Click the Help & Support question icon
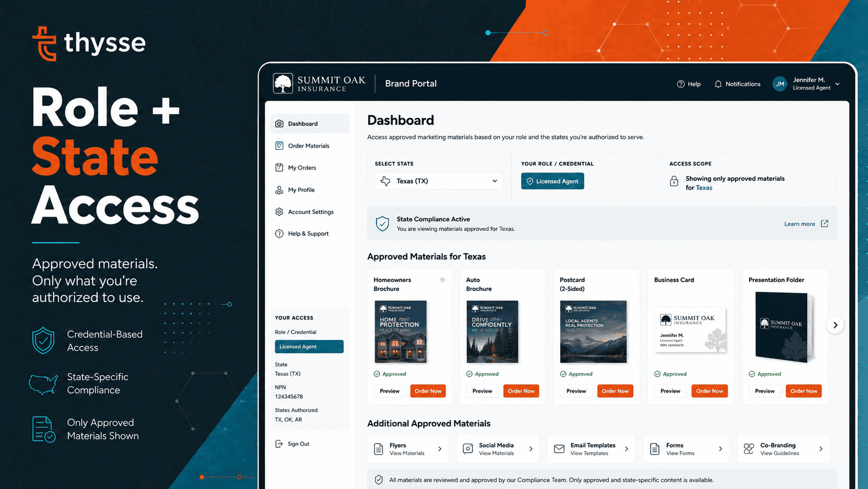 click(x=279, y=233)
